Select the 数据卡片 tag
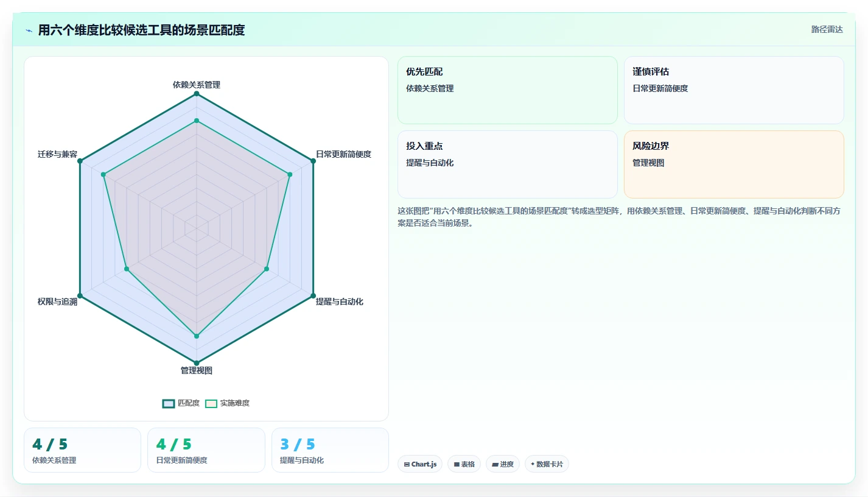Viewport: 868px width, 497px height. coord(547,464)
